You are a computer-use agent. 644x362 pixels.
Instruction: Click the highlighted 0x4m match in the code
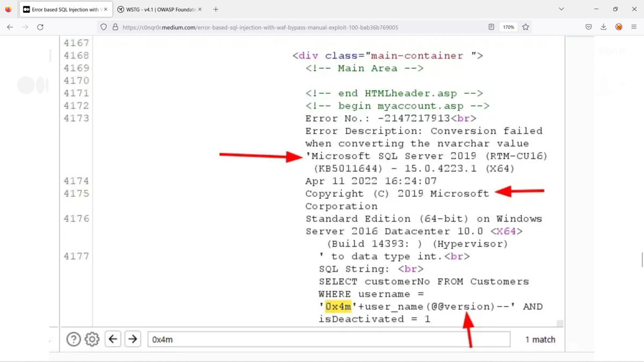pos(338,307)
